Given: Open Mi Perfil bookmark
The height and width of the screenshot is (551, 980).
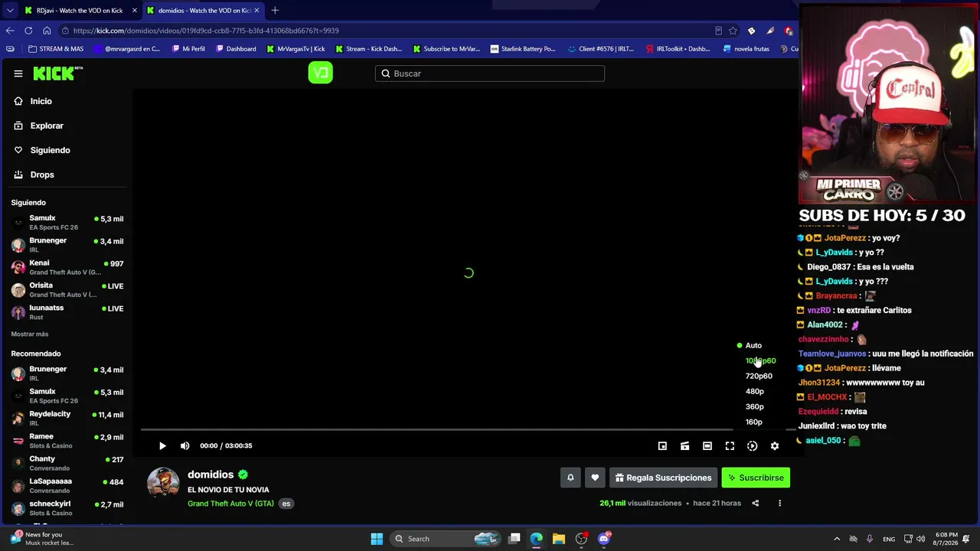Looking at the screenshot, I should click(188, 49).
